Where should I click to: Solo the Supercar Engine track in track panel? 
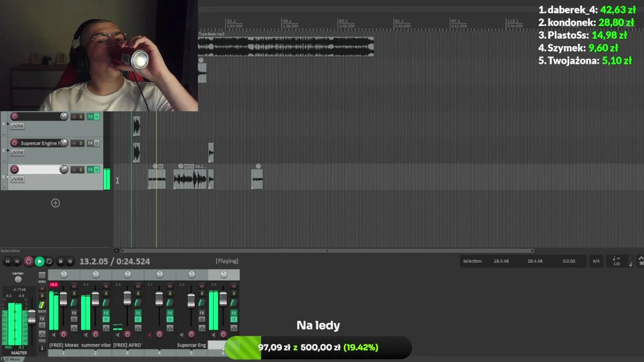point(80,143)
